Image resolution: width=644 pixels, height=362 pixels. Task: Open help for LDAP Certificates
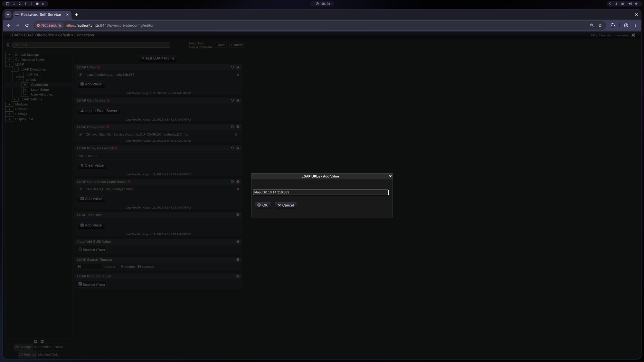coord(238,100)
